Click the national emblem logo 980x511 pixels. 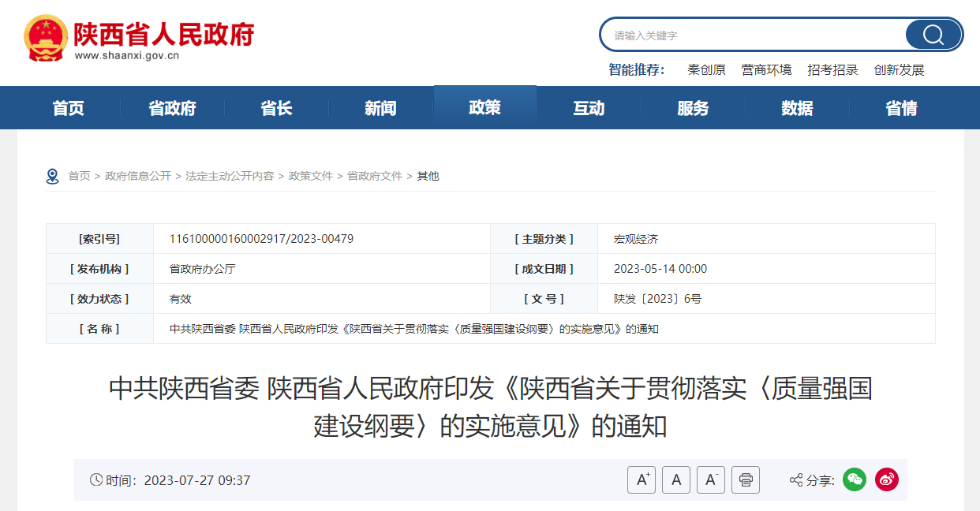(46, 34)
